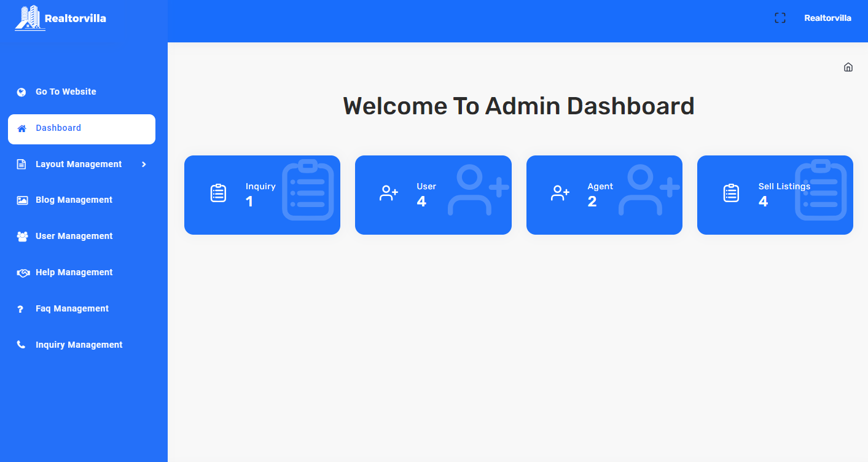Open the User count card
Image resolution: width=868 pixels, height=462 pixels.
(x=433, y=195)
